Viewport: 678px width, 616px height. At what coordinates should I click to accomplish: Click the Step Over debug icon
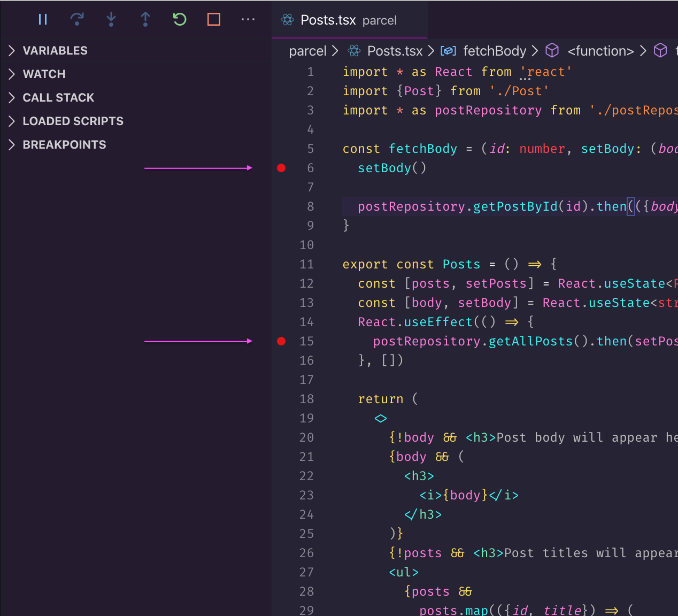(x=77, y=20)
